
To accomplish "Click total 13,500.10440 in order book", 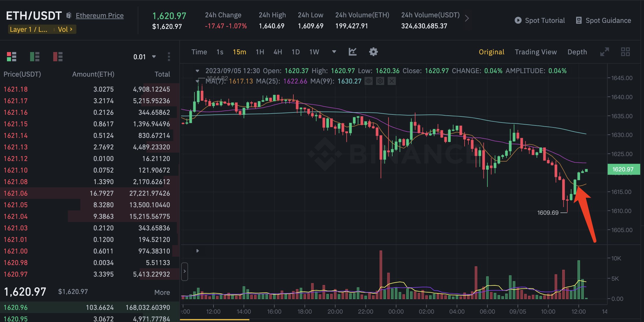I will [150, 205].
